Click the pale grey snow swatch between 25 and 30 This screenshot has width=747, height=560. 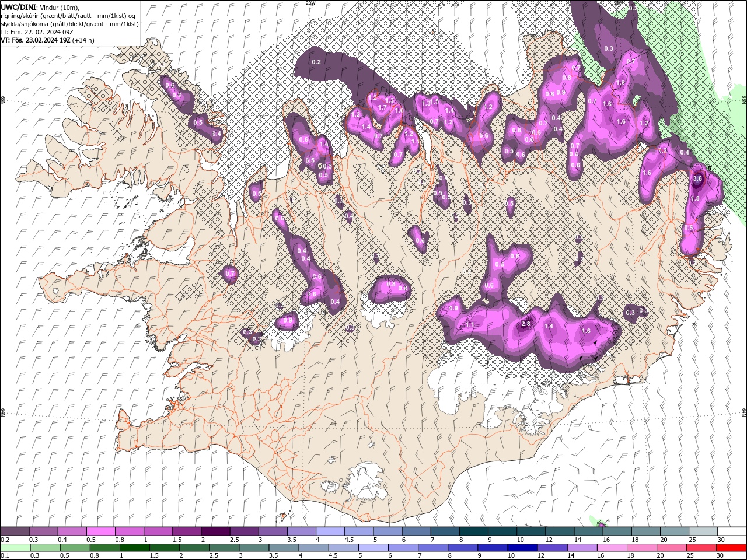(703, 531)
